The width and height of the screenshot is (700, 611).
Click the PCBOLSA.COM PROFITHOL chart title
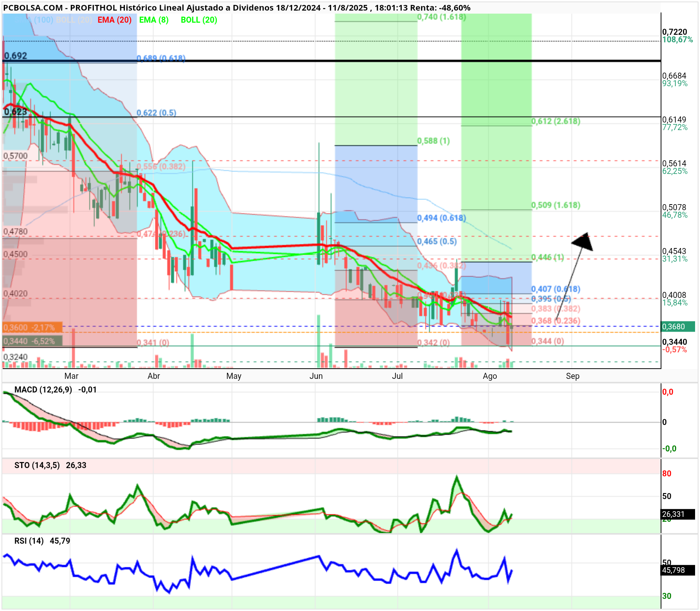(x=237, y=8)
